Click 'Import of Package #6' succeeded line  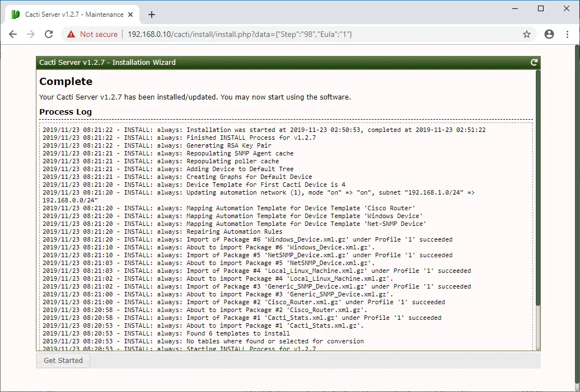247,239
